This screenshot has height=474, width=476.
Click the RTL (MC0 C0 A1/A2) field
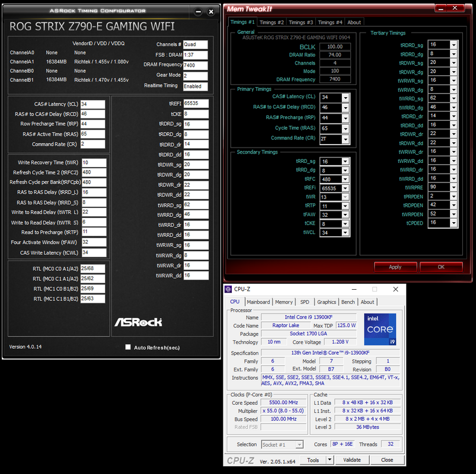click(x=92, y=268)
